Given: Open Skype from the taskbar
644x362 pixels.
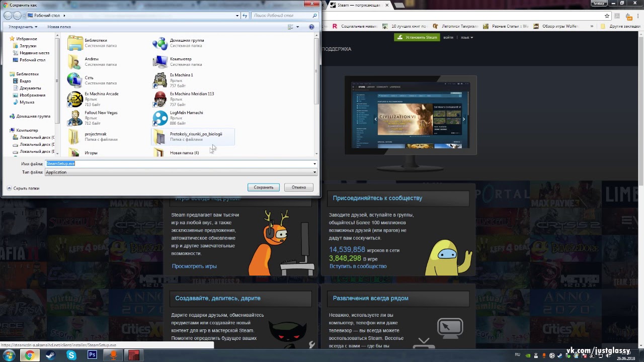Looking at the screenshot, I should [x=71, y=355].
